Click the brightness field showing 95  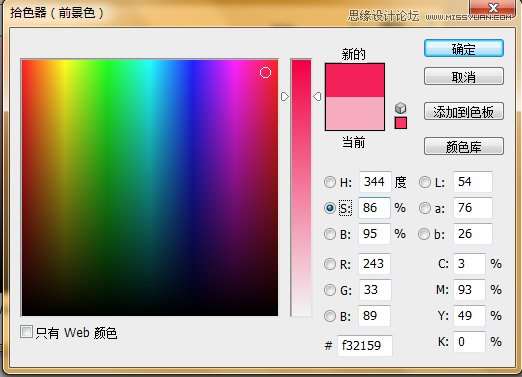click(x=374, y=234)
